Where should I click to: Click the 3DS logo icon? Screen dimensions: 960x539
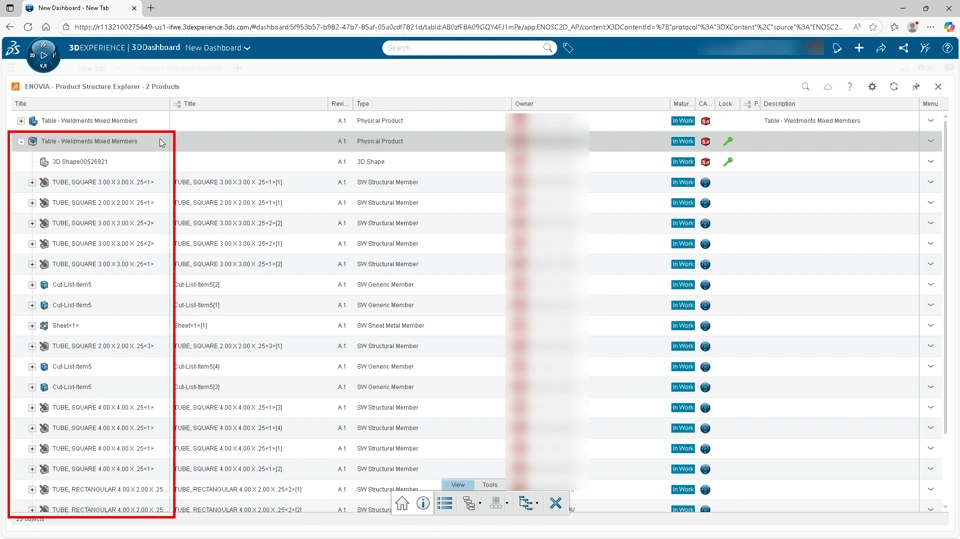[x=13, y=48]
